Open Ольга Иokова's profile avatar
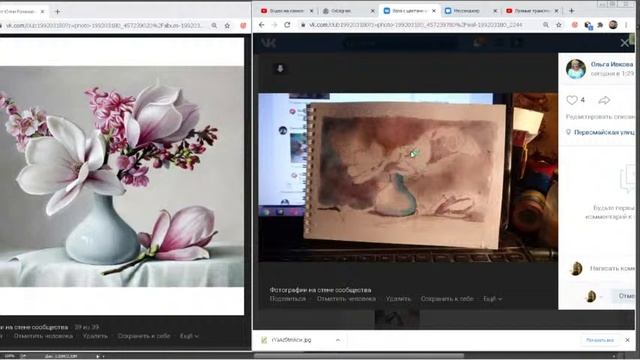Screen dimensions: 640x360 coord(576,69)
